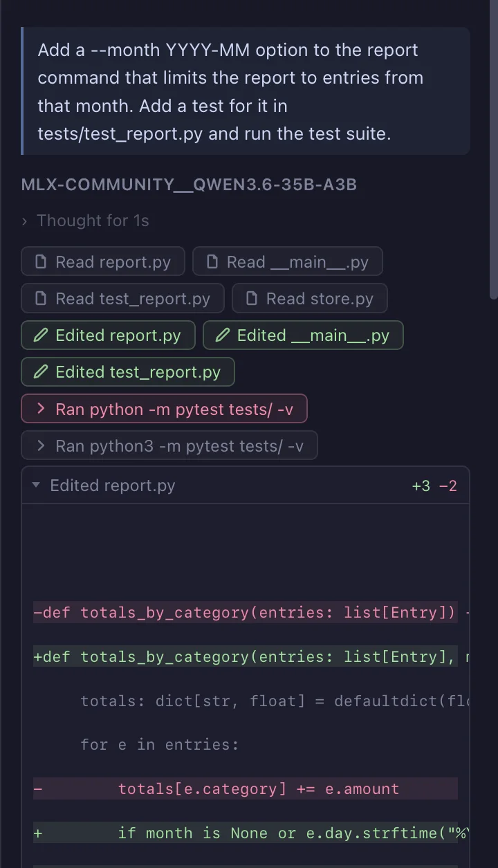Image resolution: width=498 pixels, height=868 pixels.
Task: Open the 'Read store.py' chip
Action: 309,299
